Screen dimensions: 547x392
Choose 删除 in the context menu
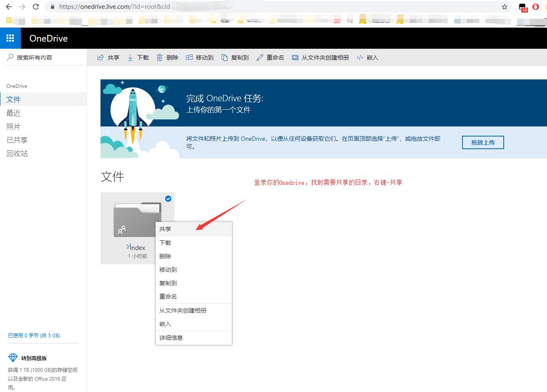click(x=194, y=256)
